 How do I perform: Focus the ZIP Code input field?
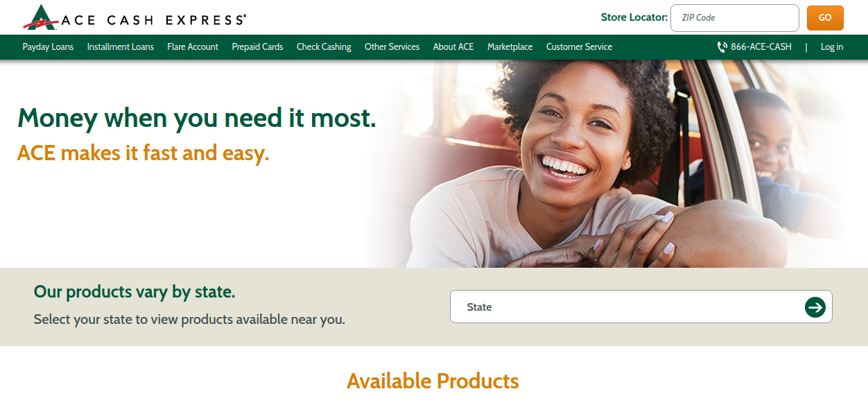pos(735,18)
